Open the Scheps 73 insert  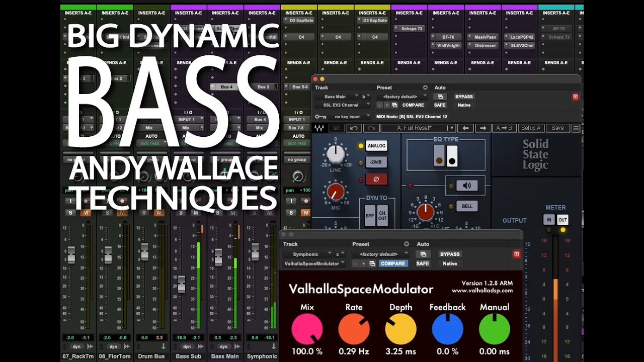pyautogui.click(x=410, y=29)
